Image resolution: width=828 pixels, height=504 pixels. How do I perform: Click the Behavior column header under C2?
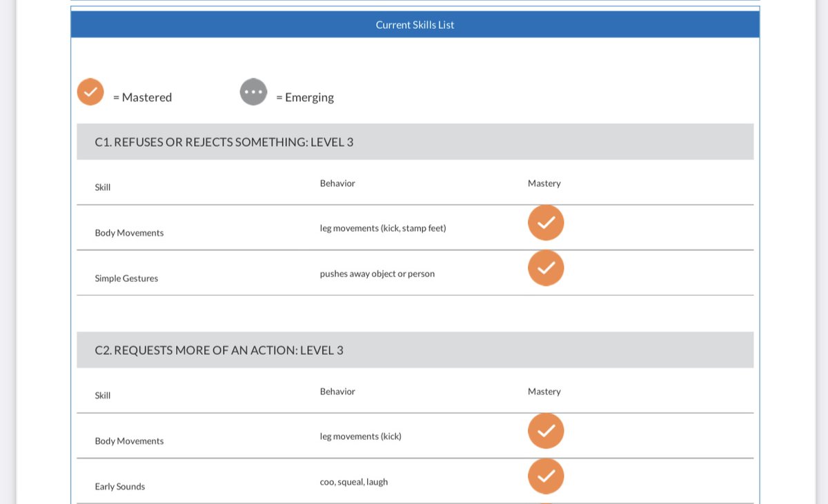pyautogui.click(x=337, y=392)
